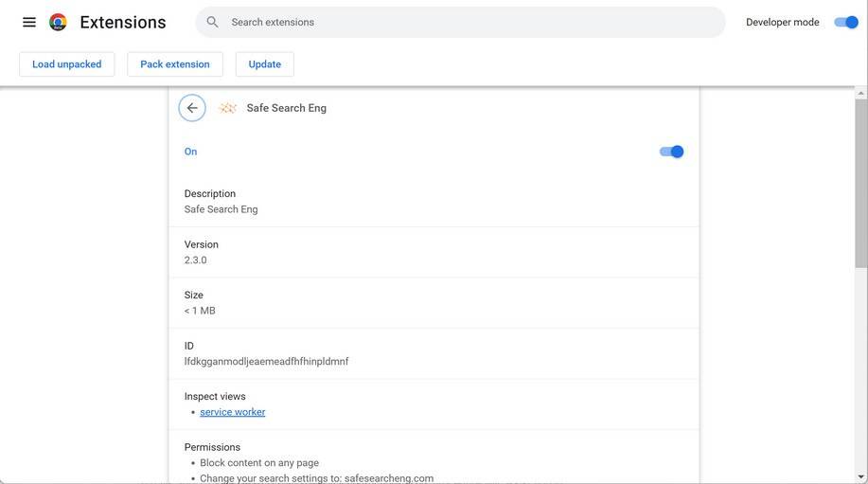Screen dimensions: 868x484
Task: Click the Safe Search Eng extension icon
Action: pos(227,108)
